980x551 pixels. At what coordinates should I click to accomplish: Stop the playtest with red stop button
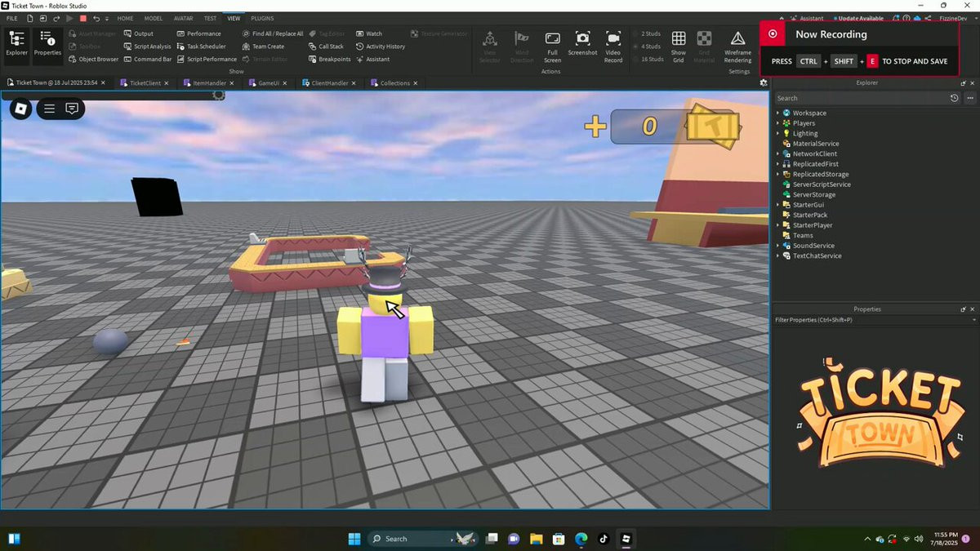[82, 18]
